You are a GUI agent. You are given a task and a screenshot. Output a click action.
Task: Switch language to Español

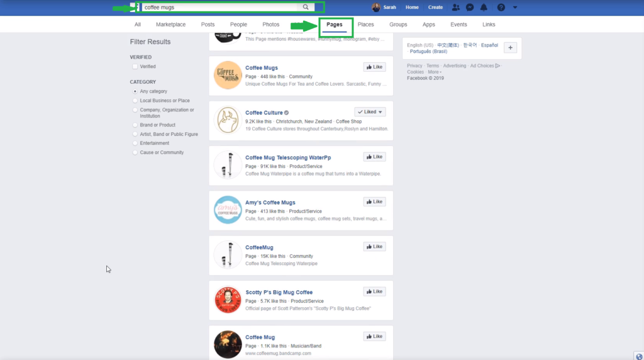[489, 45]
